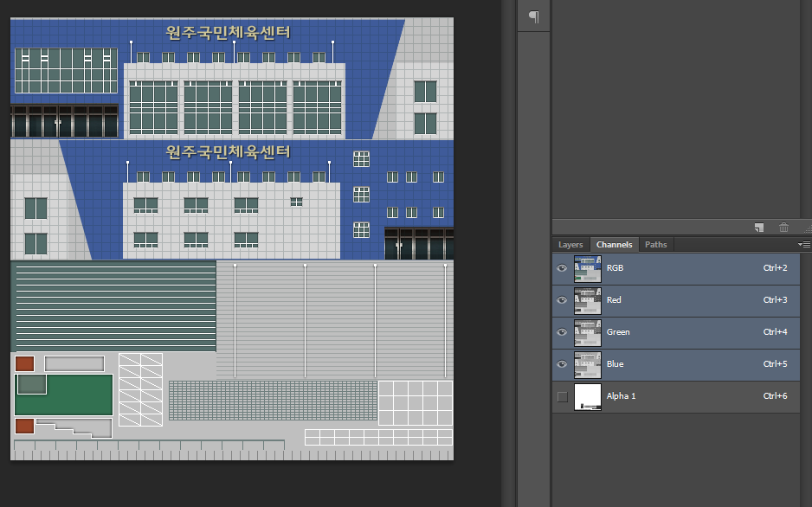This screenshot has width=812, height=507.
Task: Toggle visibility of the RGB composite channel
Action: coord(562,268)
